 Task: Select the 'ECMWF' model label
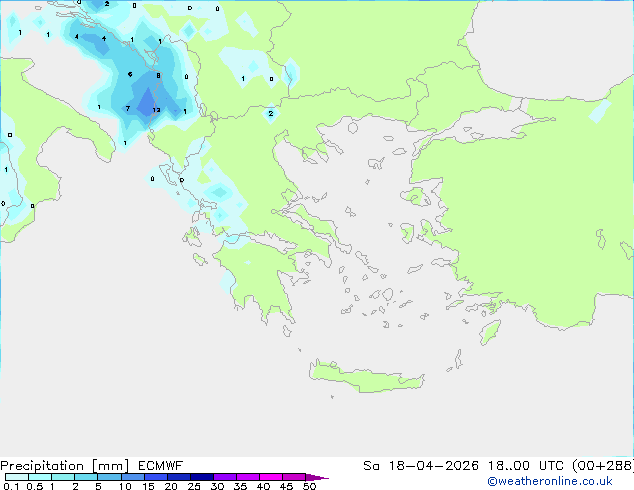point(161,466)
